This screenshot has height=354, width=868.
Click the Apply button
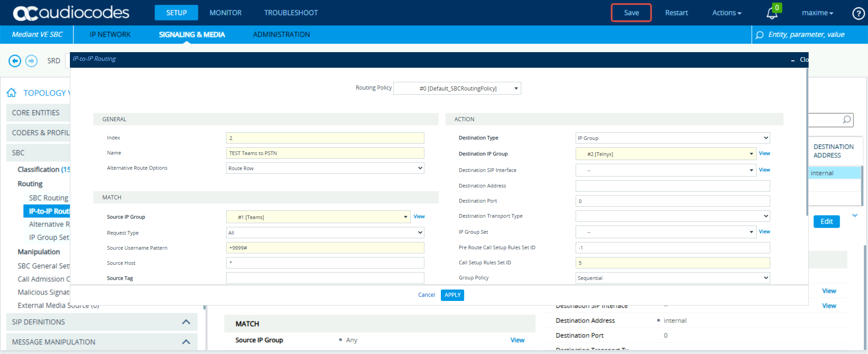coord(452,295)
